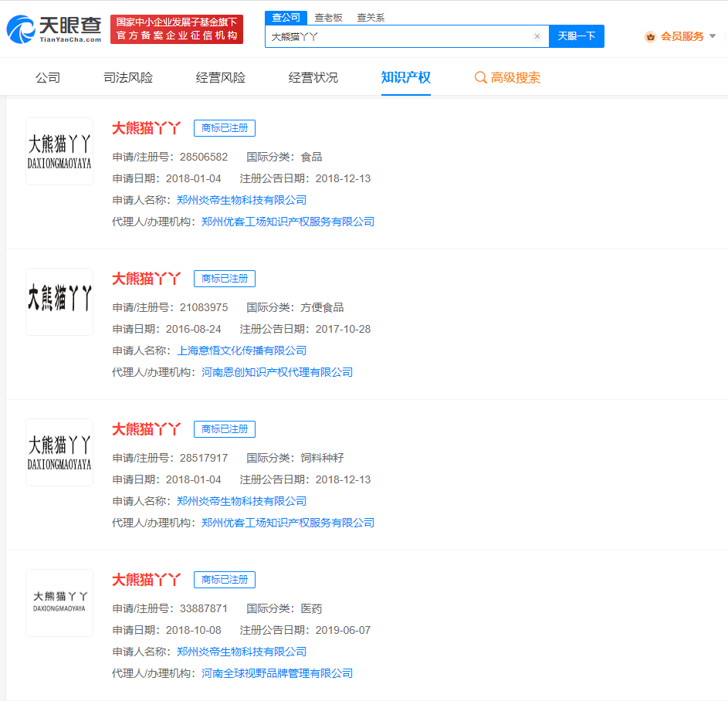Open the 上海意悟文化传播有限公司 applicant link
This screenshot has height=701, width=728.
[x=242, y=350]
